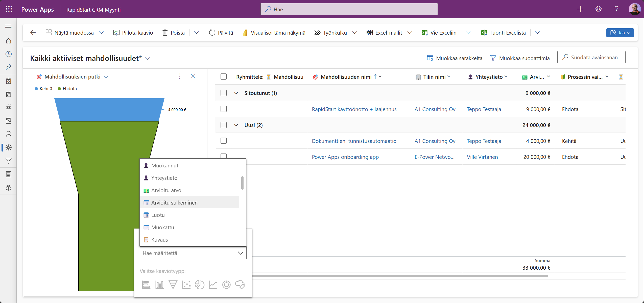This screenshot has width=644, height=303.
Task: Click inside the Hae search field
Action: [349, 9]
